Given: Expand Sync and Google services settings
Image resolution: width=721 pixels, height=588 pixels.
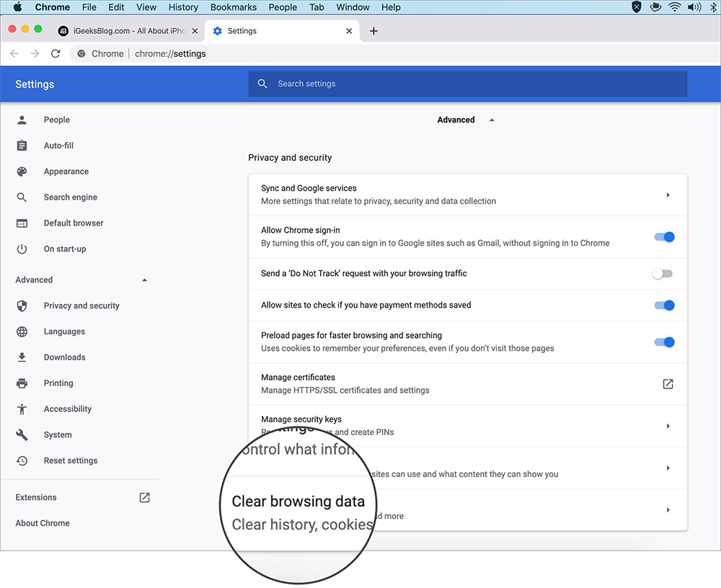Looking at the screenshot, I should [668, 194].
